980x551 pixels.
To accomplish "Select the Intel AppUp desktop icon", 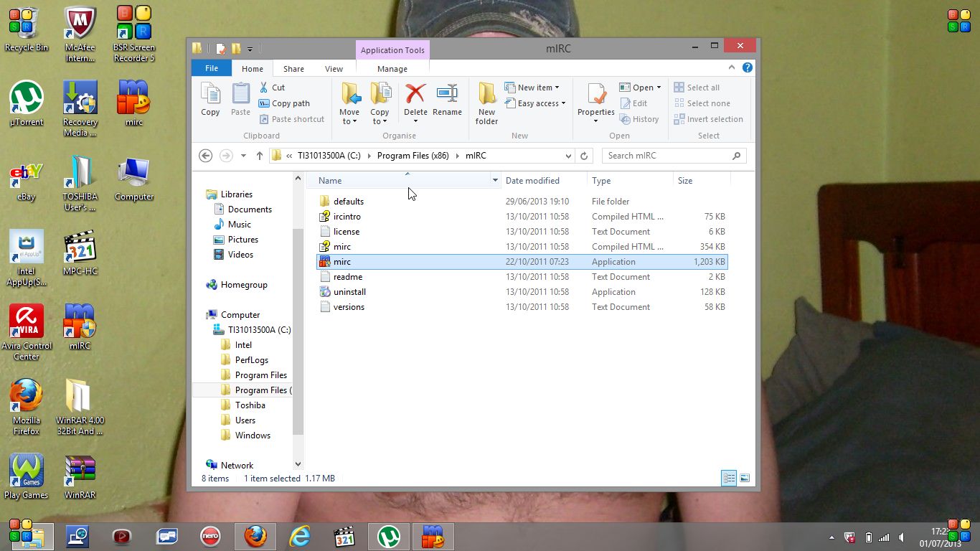I will (27, 258).
